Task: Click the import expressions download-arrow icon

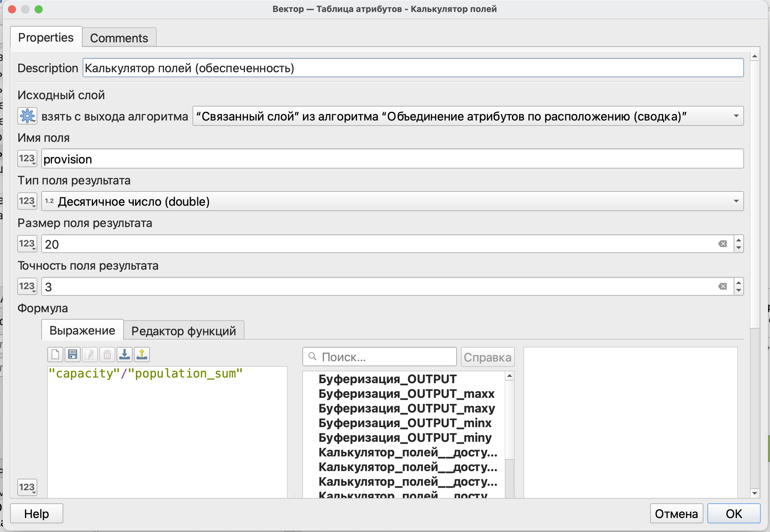Action: (x=124, y=354)
